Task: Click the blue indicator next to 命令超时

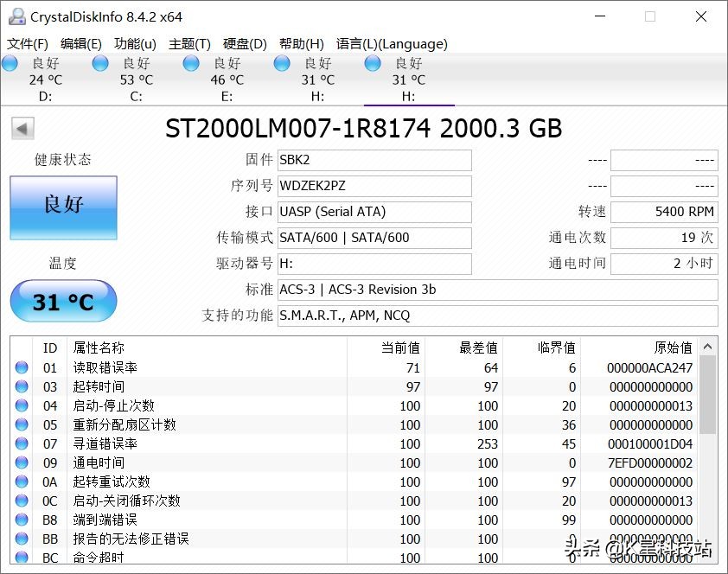Action: pyautogui.click(x=22, y=558)
